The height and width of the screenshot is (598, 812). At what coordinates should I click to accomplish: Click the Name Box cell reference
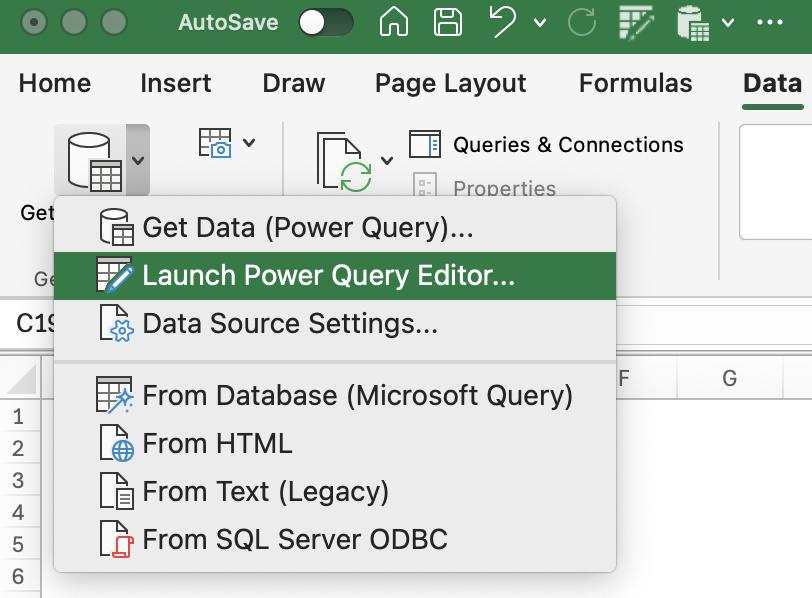pyautogui.click(x=27, y=324)
